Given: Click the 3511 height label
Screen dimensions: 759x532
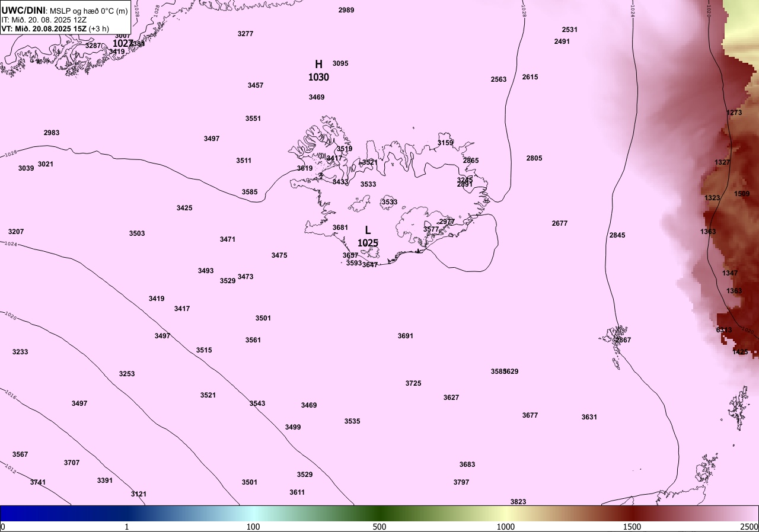Looking at the screenshot, I should (x=244, y=161).
